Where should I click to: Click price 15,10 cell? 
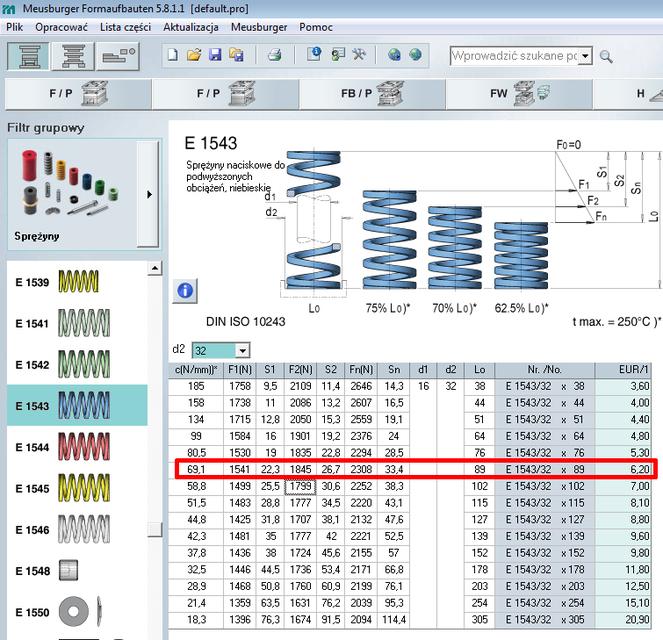point(623,603)
